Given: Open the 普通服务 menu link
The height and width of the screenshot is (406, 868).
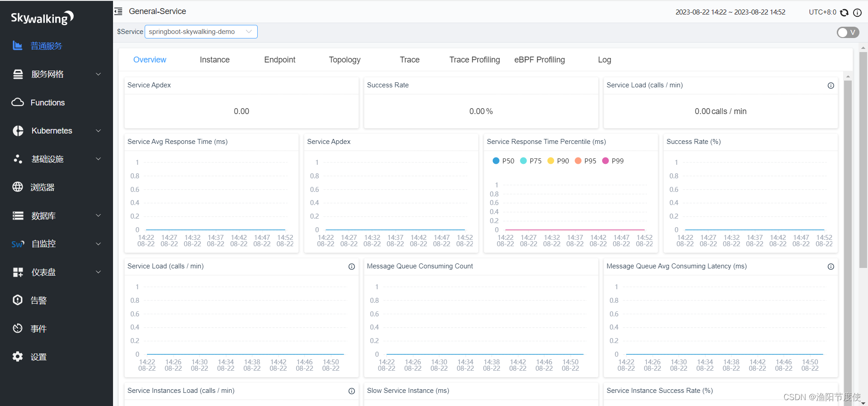Looking at the screenshot, I should (x=47, y=46).
